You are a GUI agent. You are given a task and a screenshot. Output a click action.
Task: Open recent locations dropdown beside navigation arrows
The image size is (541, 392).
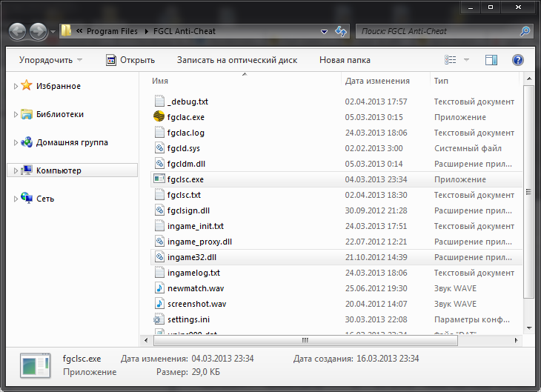(53, 32)
